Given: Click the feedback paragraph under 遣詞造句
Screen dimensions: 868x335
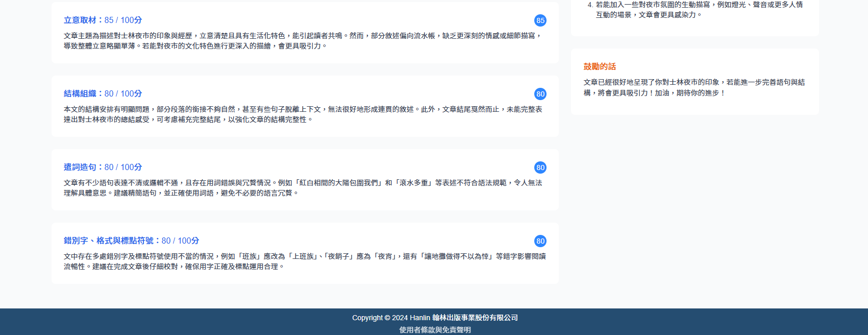Looking at the screenshot, I should [x=302, y=188].
